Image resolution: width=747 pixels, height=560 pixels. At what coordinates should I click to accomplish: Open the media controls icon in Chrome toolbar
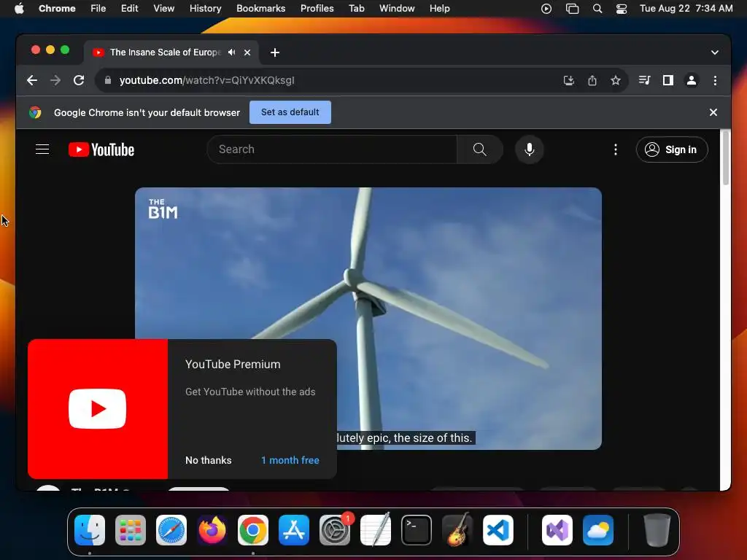(x=645, y=80)
